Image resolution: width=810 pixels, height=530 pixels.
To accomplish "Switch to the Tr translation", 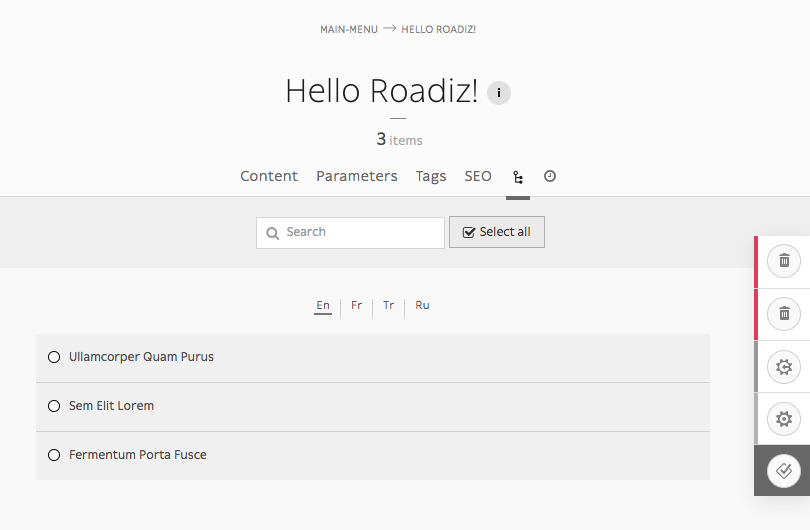I will [x=388, y=305].
